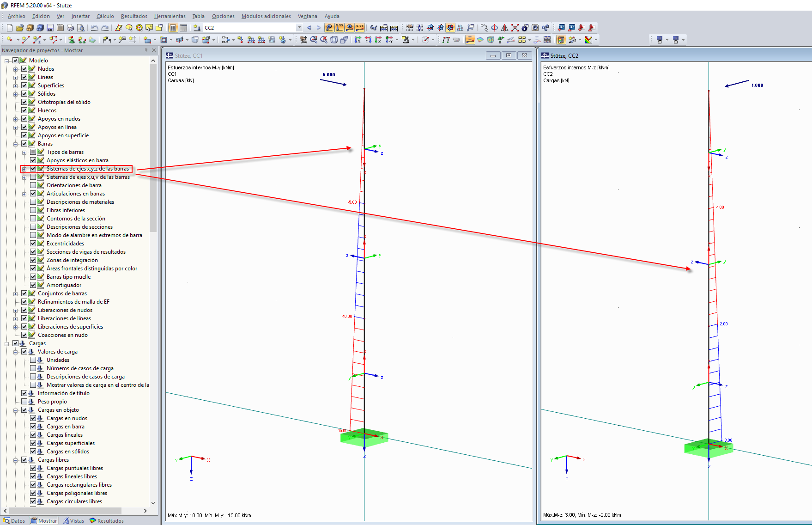
Task: Click the zoom window magnifier icon
Action: pyautogui.click(x=314, y=40)
